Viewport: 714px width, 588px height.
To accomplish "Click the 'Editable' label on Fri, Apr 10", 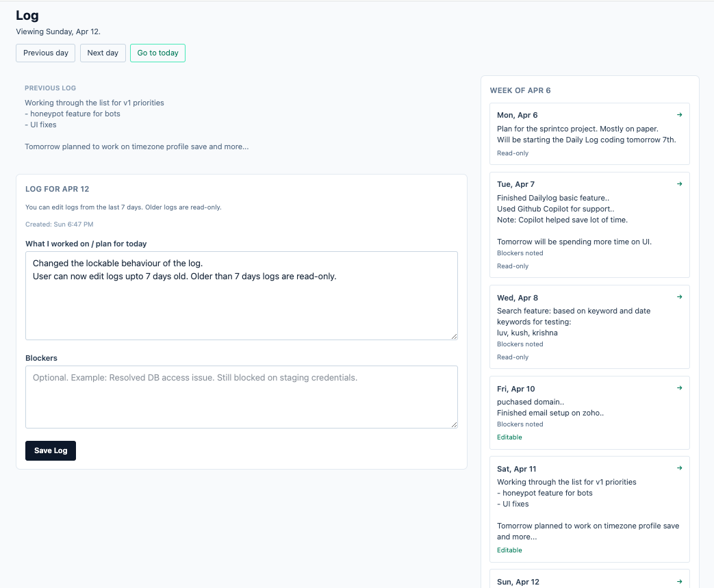I will coord(509,437).
